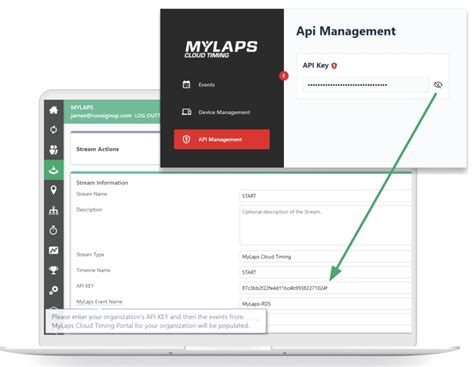Select API Management menu item

pos(222,139)
